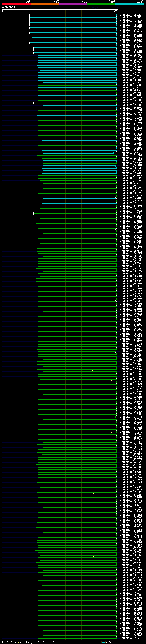
Task: Click the white query sequence bar
Action: pos(60,10)
